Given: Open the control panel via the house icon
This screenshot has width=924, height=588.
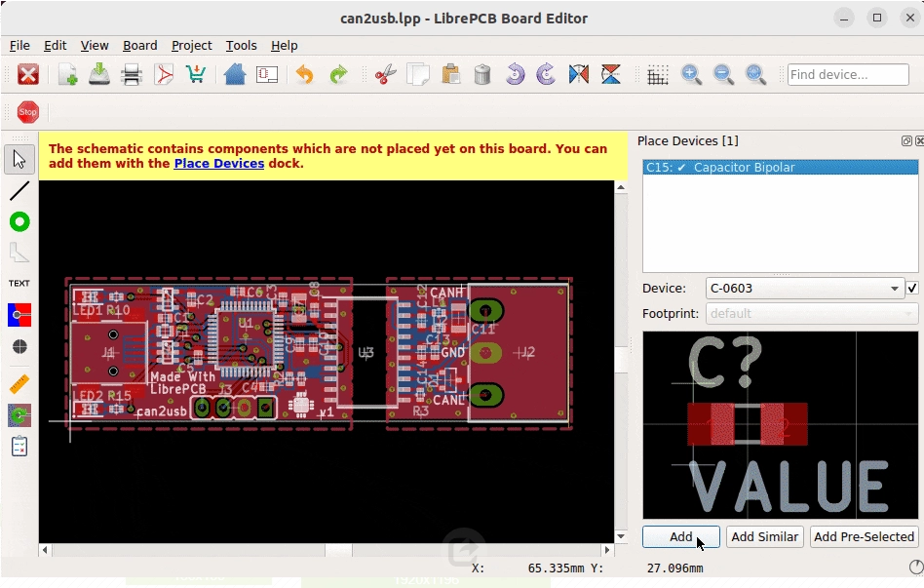Looking at the screenshot, I should coord(235,75).
